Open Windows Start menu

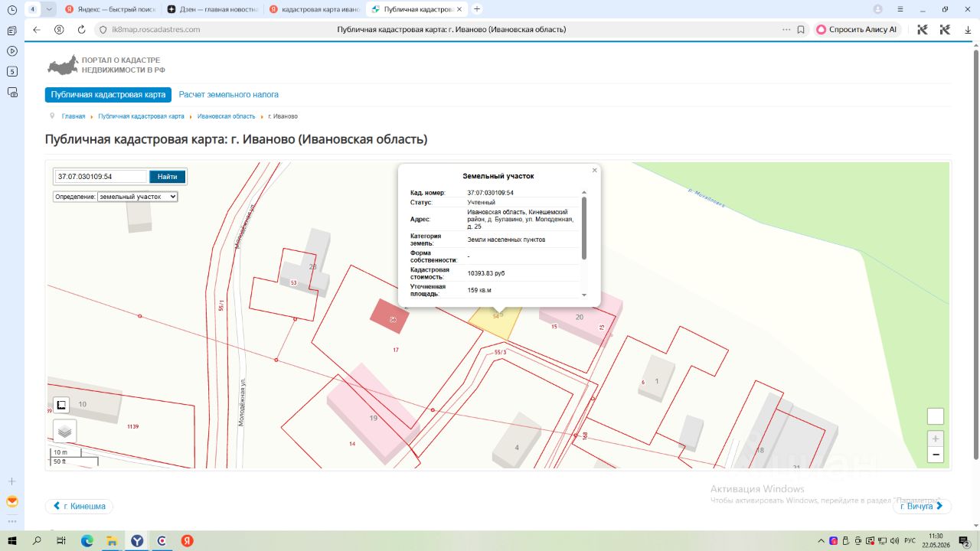[12, 540]
